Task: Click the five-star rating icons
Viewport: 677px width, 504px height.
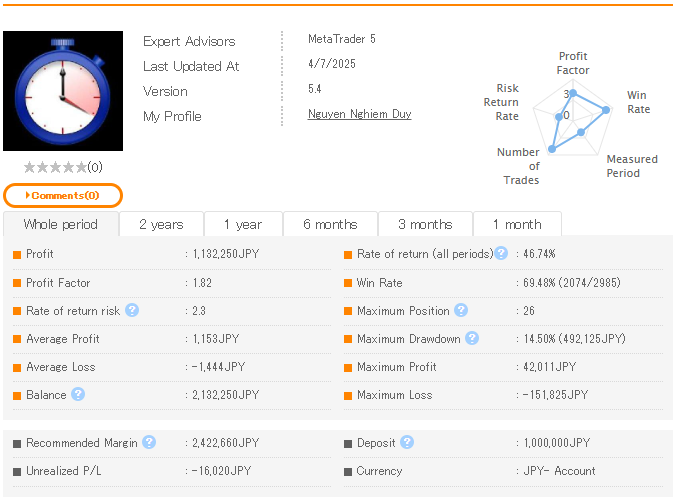Action: (55, 167)
